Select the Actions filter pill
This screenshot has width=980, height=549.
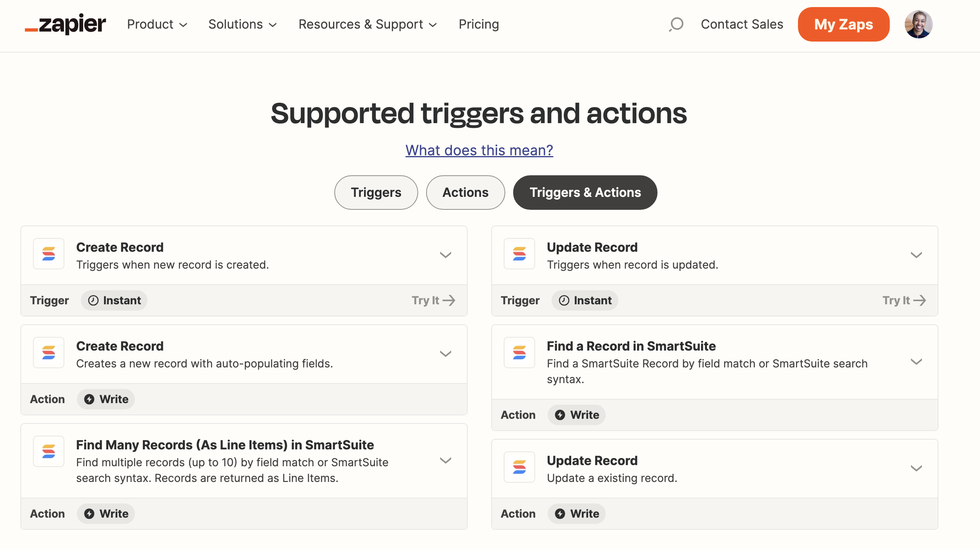(x=465, y=192)
